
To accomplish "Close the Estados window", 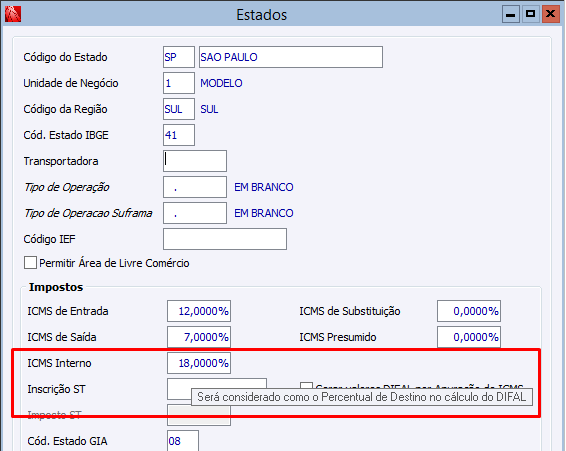I will (550, 14).
